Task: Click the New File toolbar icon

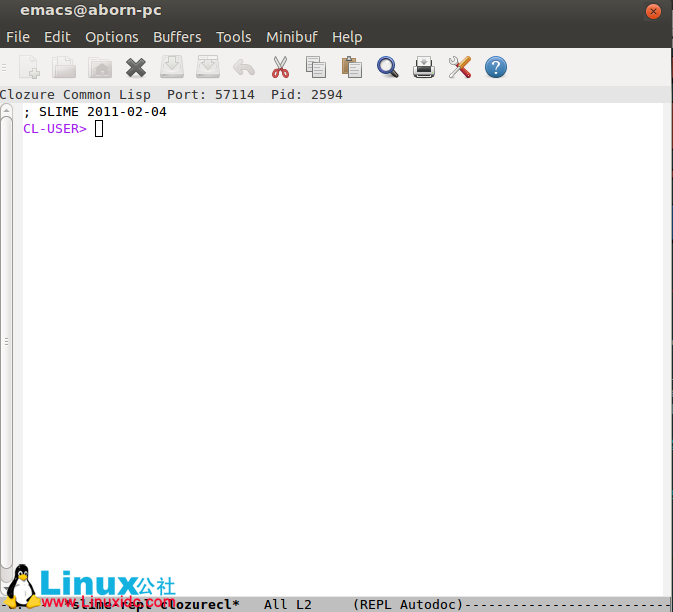Action: (x=29, y=68)
